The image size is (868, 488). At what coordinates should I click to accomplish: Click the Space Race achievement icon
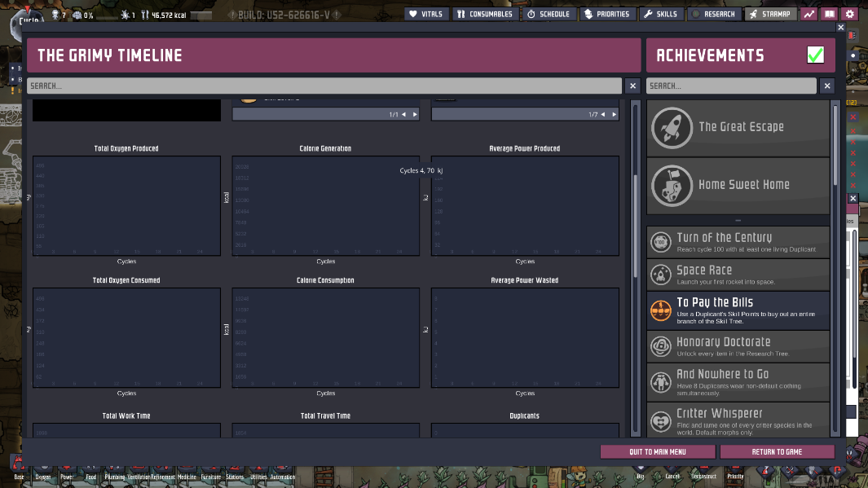(x=660, y=275)
